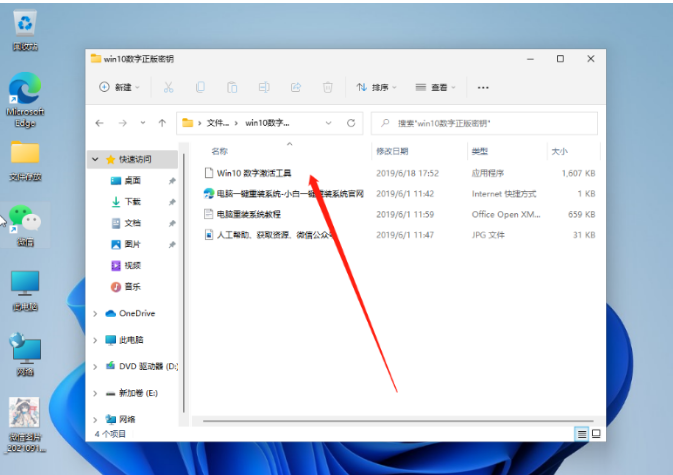This screenshot has height=475, width=673.
Task: Click the pin icon next to 文档
Action: click(172, 223)
